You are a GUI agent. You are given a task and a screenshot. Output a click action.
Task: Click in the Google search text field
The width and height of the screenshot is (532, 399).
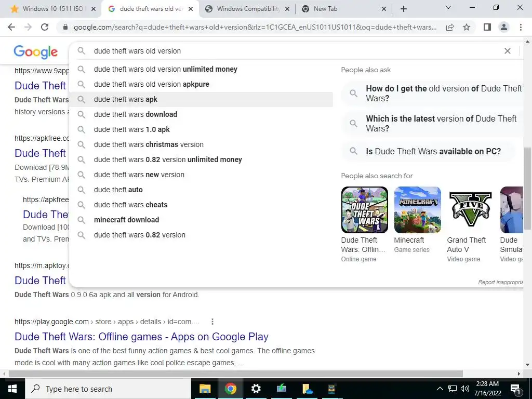click(295, 51)
